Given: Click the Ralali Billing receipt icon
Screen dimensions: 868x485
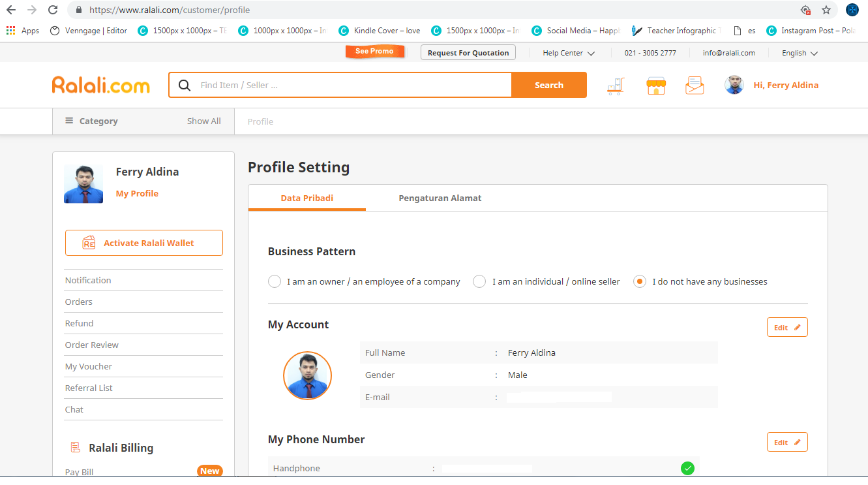Looking at the screenshot, I should point(76,448).
